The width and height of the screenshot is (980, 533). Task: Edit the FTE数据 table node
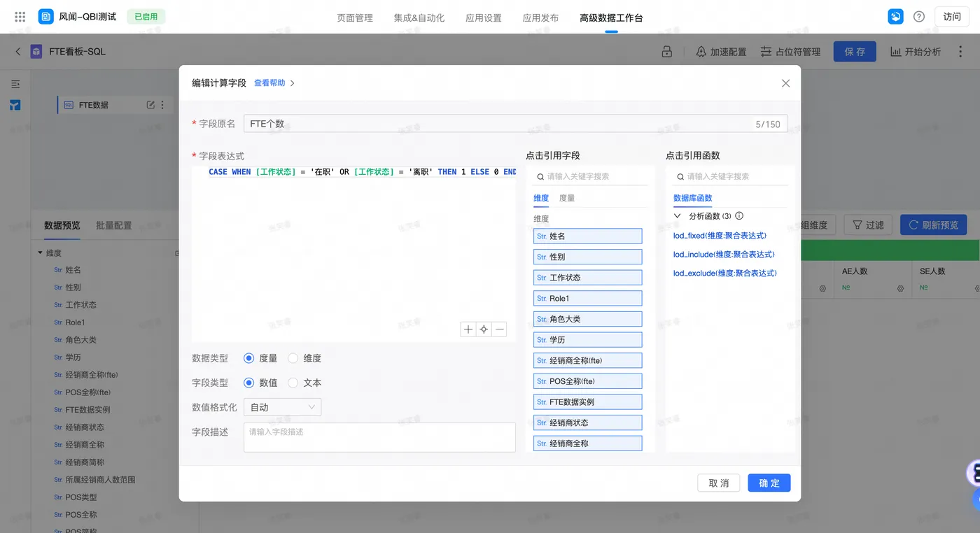coord(150,105)
